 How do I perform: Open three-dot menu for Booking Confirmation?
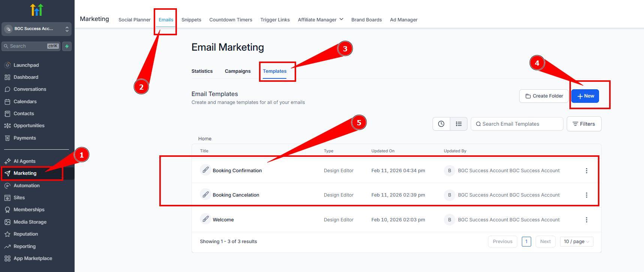[586, 171]
